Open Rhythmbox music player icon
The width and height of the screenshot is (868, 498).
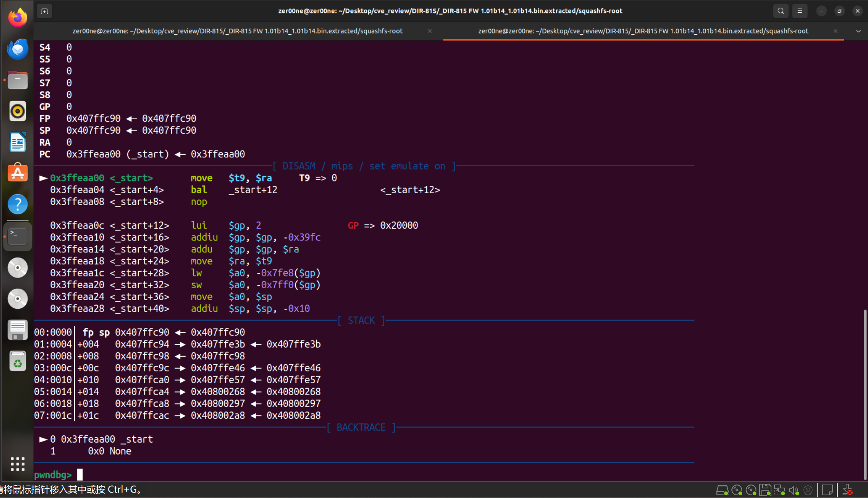[x=18, y=111]
